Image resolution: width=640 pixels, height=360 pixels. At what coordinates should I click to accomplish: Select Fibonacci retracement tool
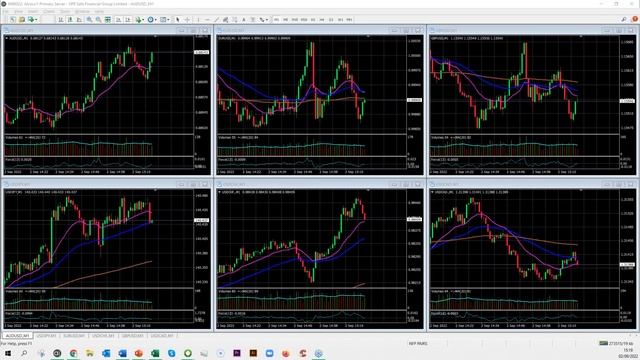235,19
